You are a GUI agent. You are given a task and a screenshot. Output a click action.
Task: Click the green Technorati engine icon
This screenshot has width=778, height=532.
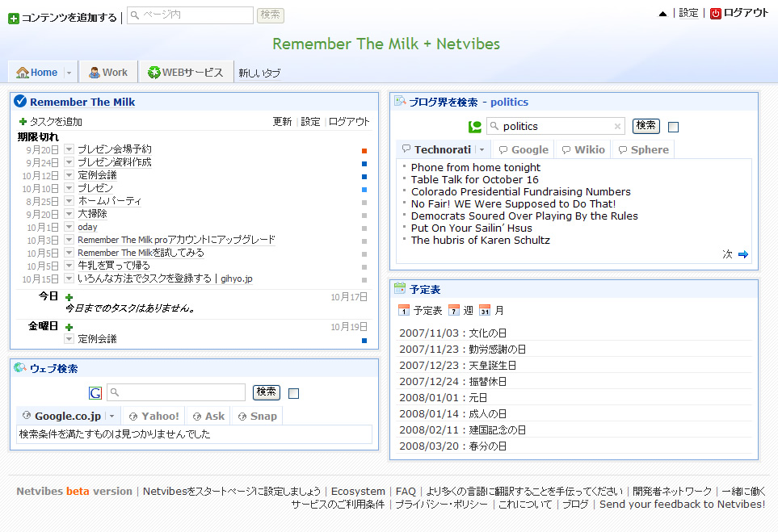point(475,127)
